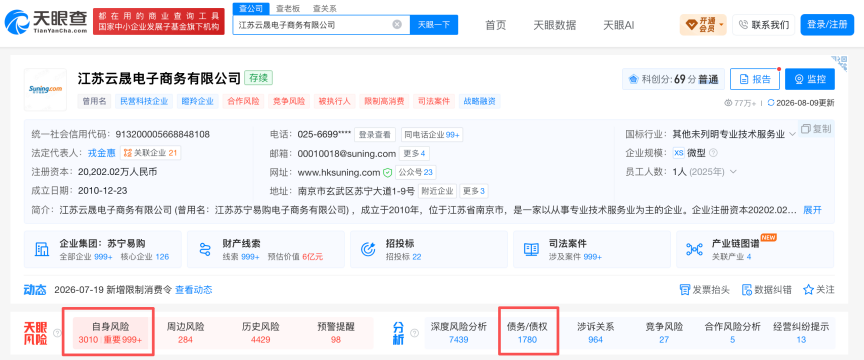The width and height of the screenshot is (864, 360).
Task: Open 竞争风险 27 analysis
Action: (663, 333)
